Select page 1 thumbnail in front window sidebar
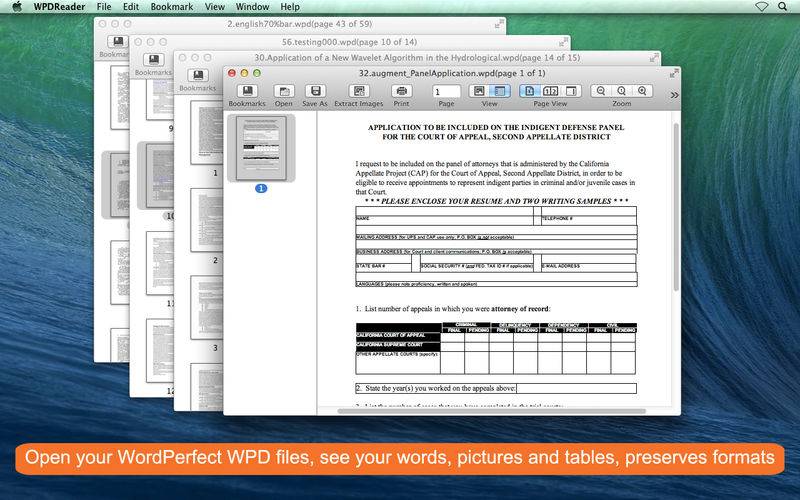The image size is (800, 500). click(261, 148)
